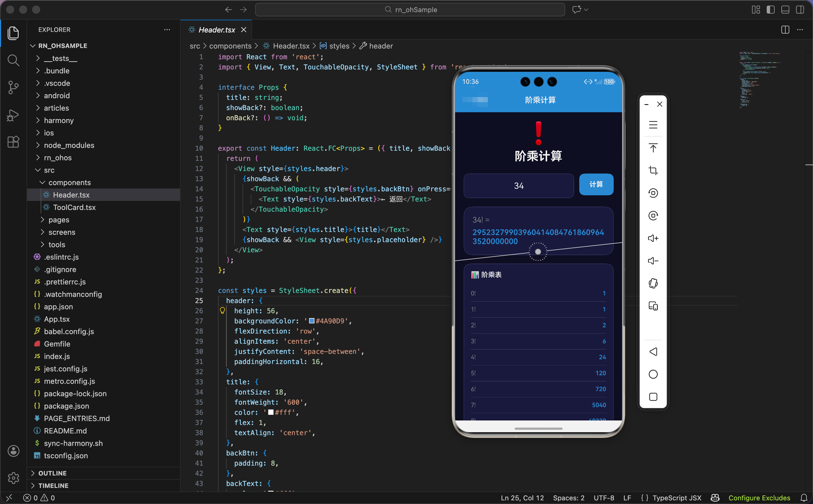
Task: Click the emulator rotate device icon
Action: pos(653,283)
